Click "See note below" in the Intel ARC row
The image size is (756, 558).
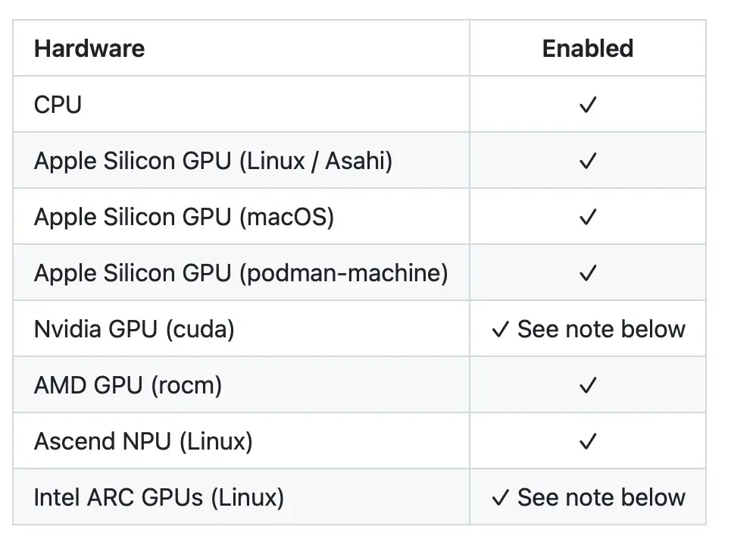pyautogui.click(x=601, y=497)
